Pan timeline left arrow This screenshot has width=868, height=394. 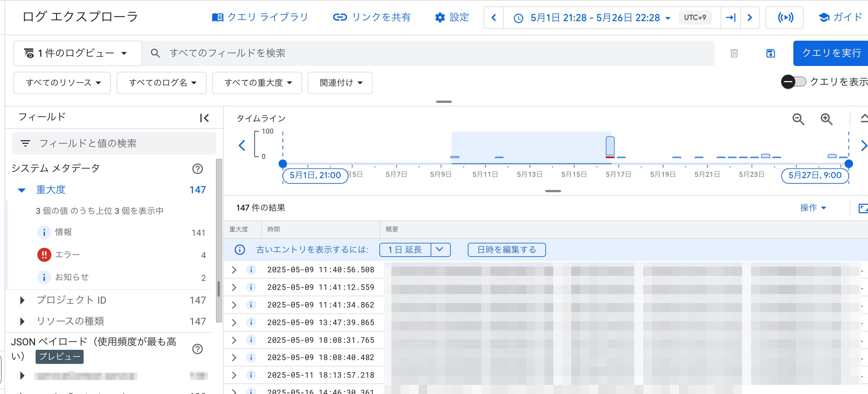pos(242,145)
